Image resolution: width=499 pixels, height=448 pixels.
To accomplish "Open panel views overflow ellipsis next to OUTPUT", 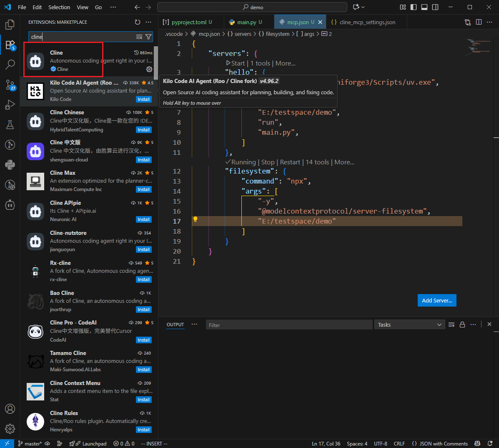I will 194,324.
